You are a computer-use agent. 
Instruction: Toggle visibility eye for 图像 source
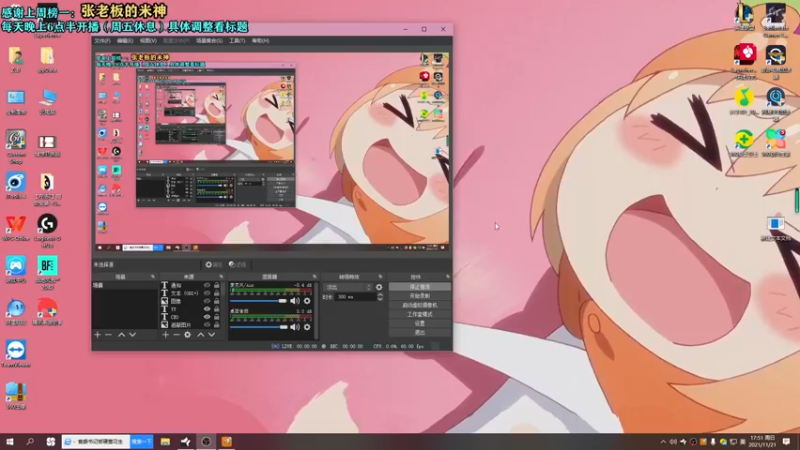[x=207, y=301]
